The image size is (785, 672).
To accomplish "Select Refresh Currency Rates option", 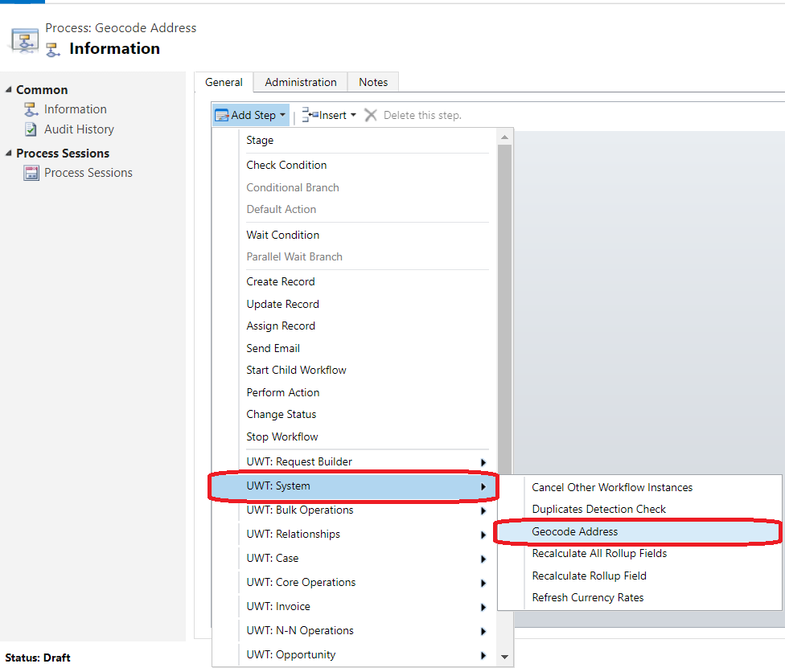I will click(x=588, y=597).
